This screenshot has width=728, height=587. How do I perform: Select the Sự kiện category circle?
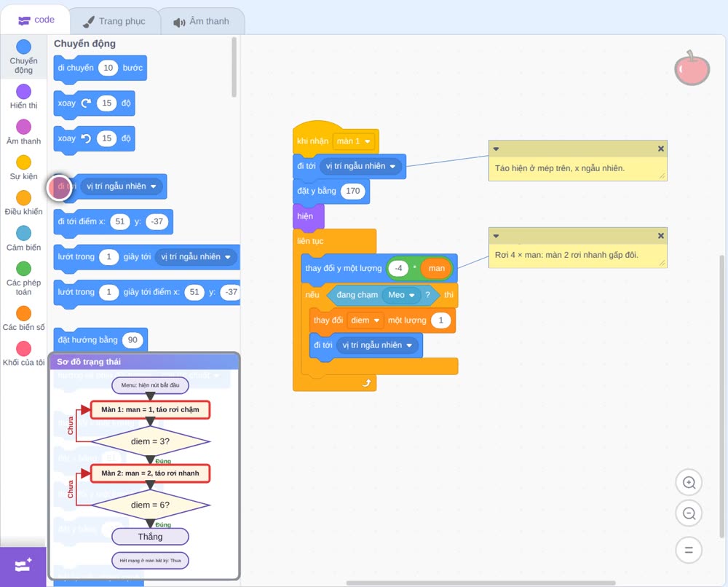coord(24,162)
